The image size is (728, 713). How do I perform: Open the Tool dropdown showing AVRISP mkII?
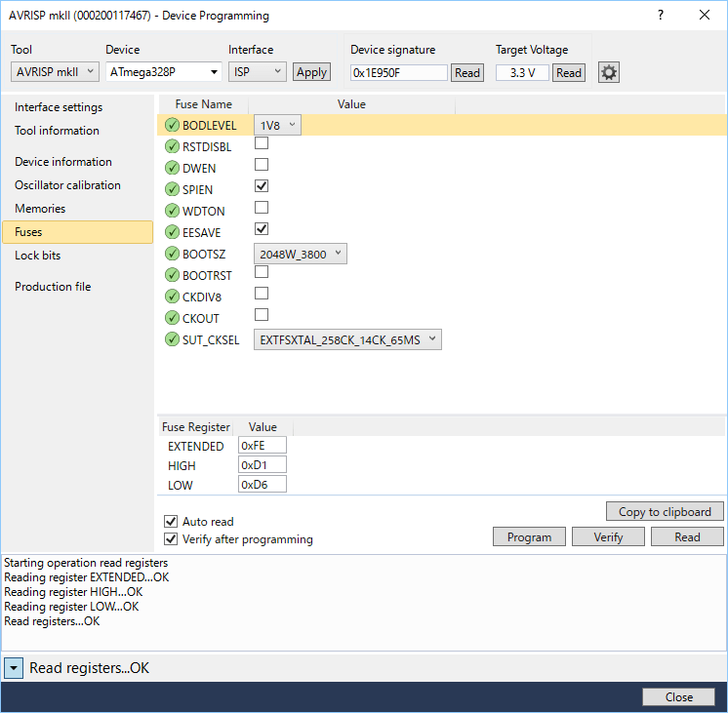55,72
